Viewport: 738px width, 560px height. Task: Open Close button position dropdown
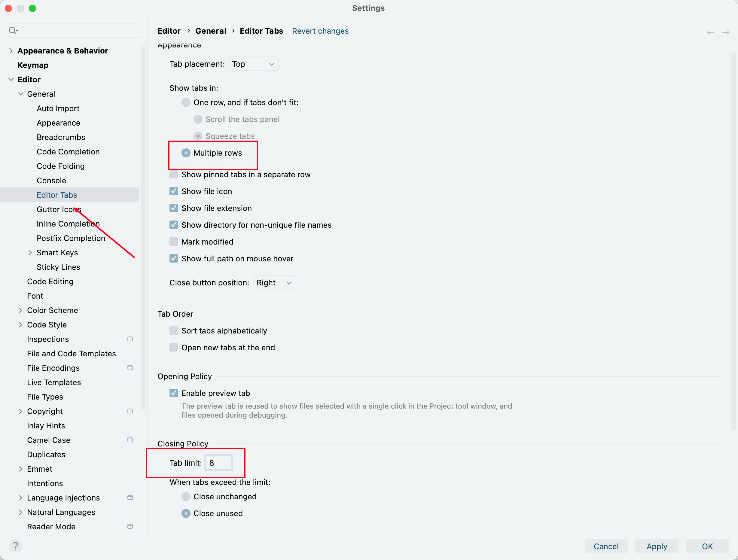274,282
